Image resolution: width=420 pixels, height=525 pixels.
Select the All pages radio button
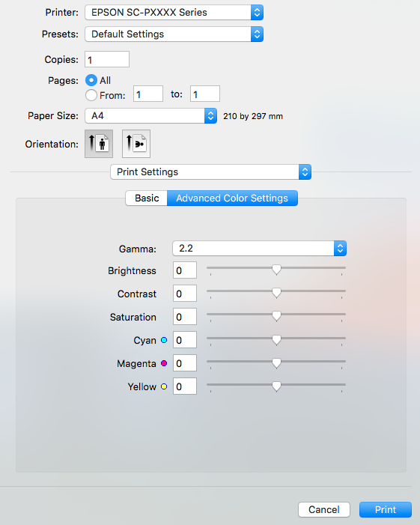click(91, 80)
